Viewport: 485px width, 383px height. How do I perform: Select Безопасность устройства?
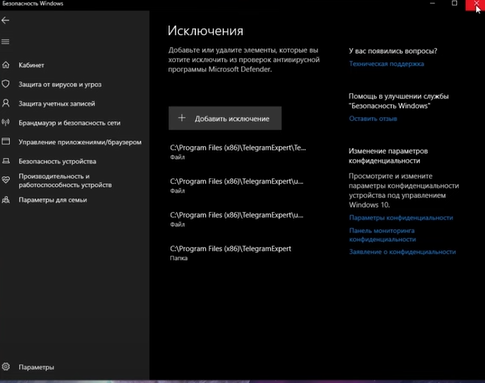[x=57, y=161]
